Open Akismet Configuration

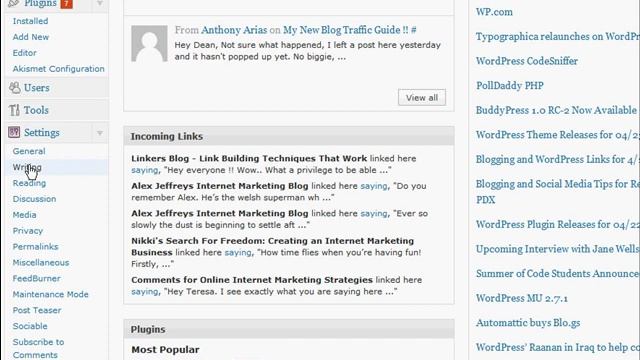coord(58,69)
